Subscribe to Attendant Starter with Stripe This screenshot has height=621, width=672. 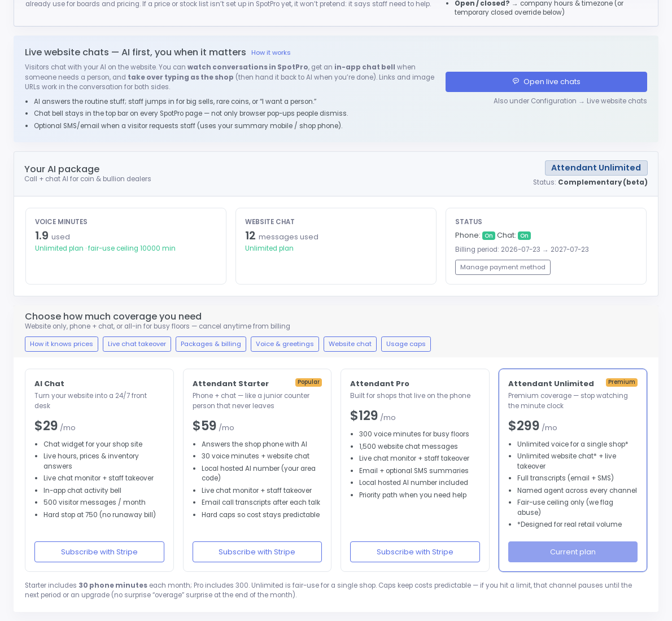coord(257,552)
